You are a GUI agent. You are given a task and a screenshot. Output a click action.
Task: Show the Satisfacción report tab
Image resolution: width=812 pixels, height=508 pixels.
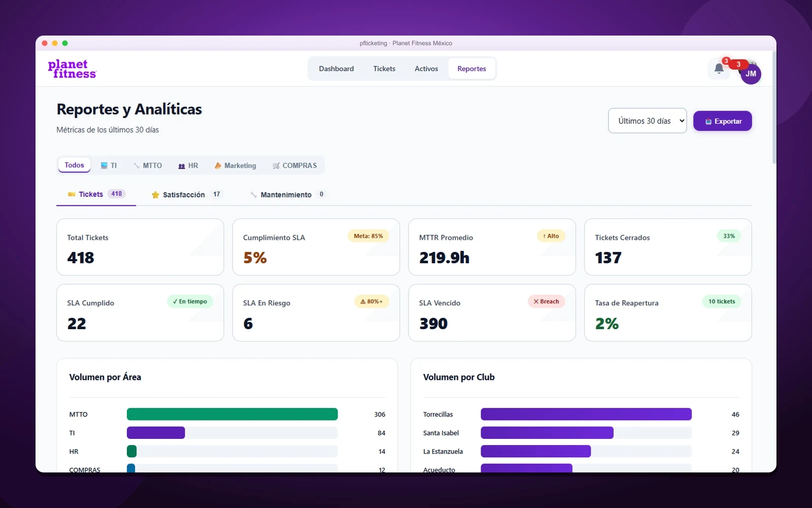[x=188, y=195]
